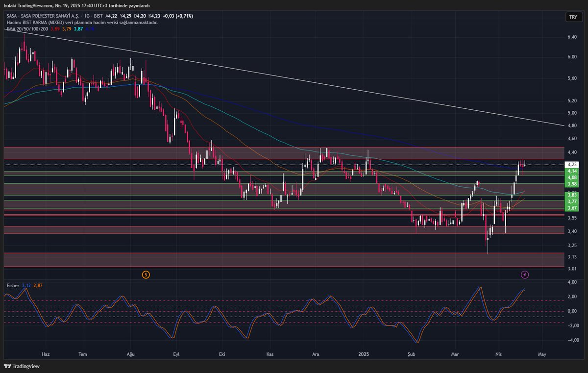Click the EMA 50 value 3,79
Image resolution: width=588 pixels, height=373 pixels.
[67, 29]
